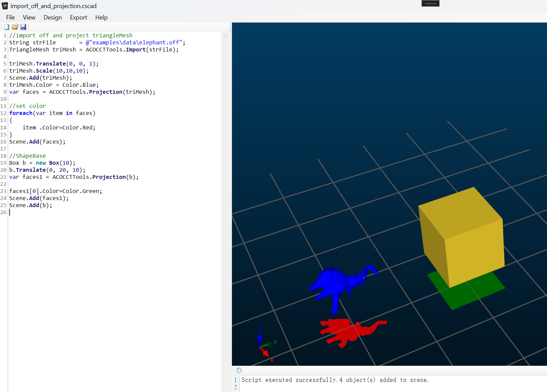Click the XYZ axis gizmo in the viewport
Viewport: 547px width, 392px height.
pyautogui.click(x=266, y=345)
